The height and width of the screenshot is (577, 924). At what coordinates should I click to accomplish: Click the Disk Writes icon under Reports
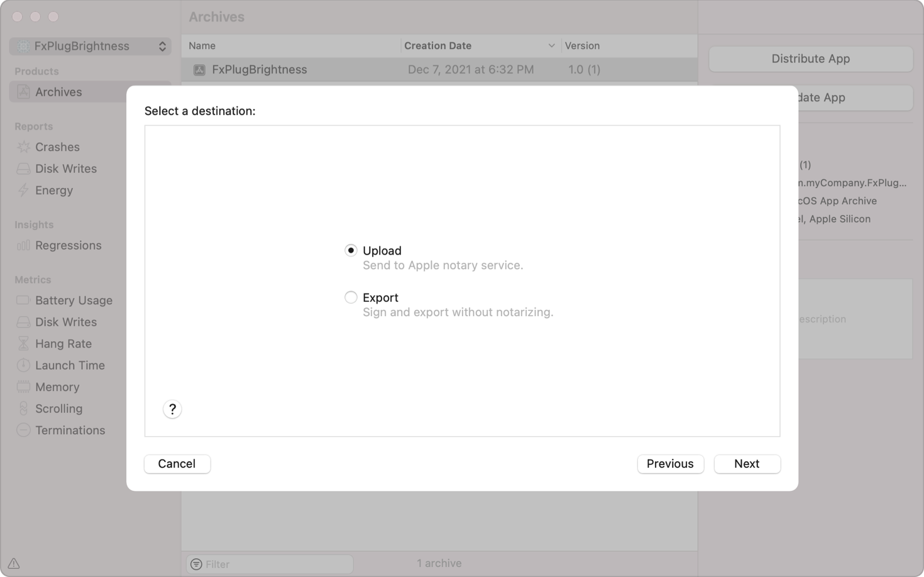[23, 168]
